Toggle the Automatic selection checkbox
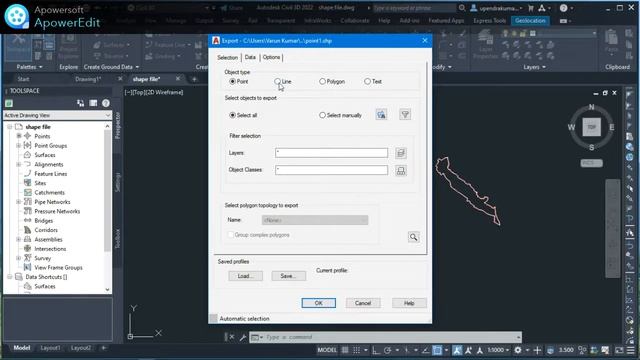The height and width of the screenshot is (360, 640). click(x=213, y=318)
